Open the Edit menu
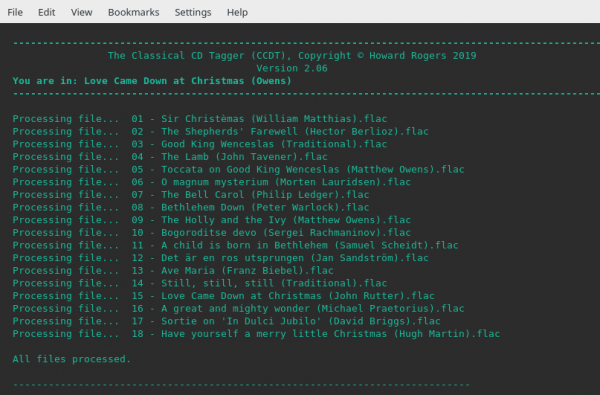 [x=46, y=12]
